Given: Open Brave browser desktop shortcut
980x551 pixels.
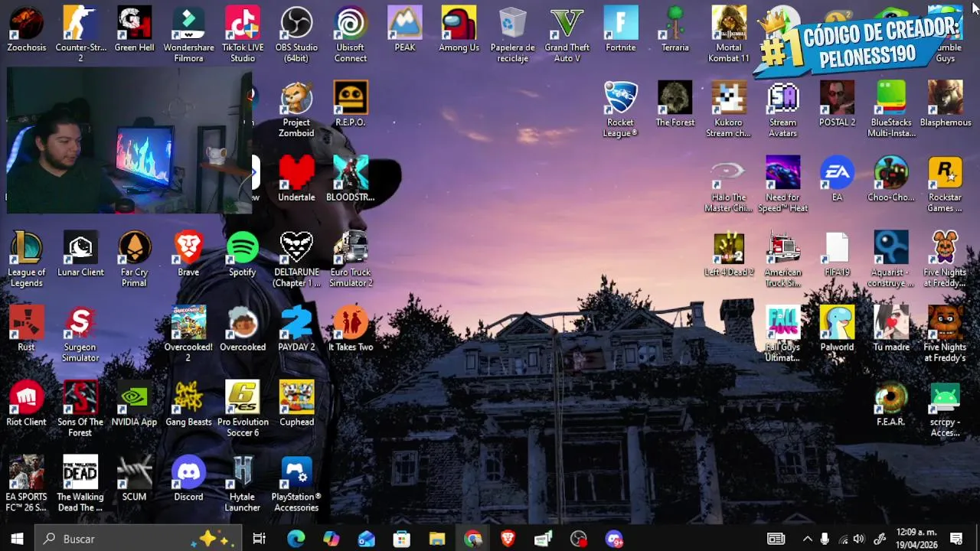Looking at the screenshot, I should point(188,256).
